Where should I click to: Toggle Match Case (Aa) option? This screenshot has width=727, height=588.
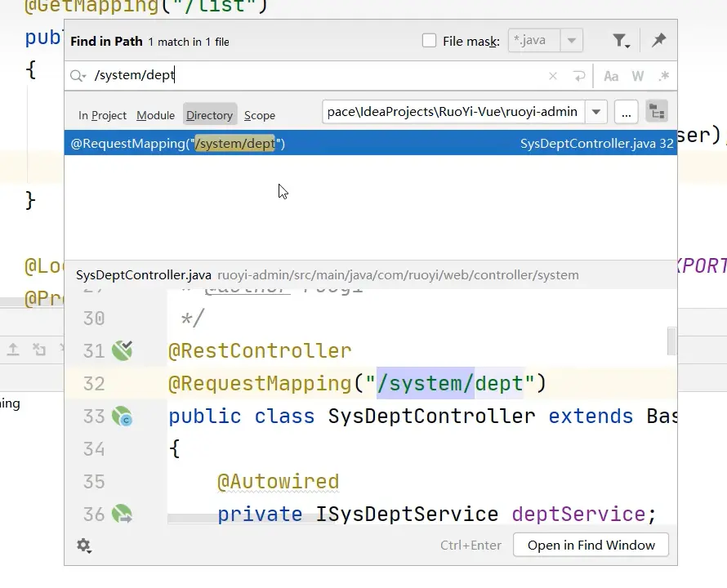[x=611, y=76]
